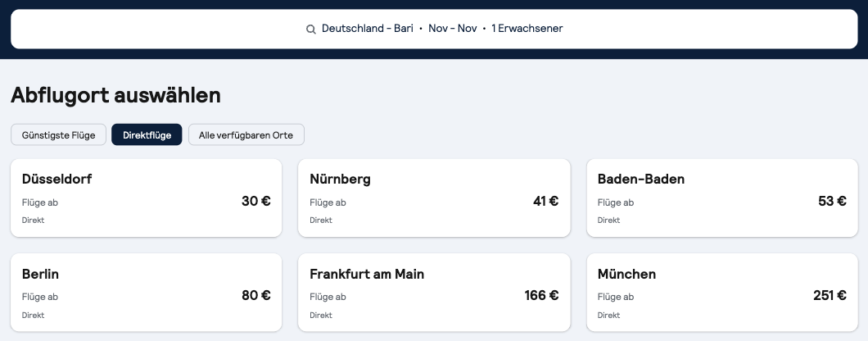Click the 80 € Berlin price

[x=256, y=296]
